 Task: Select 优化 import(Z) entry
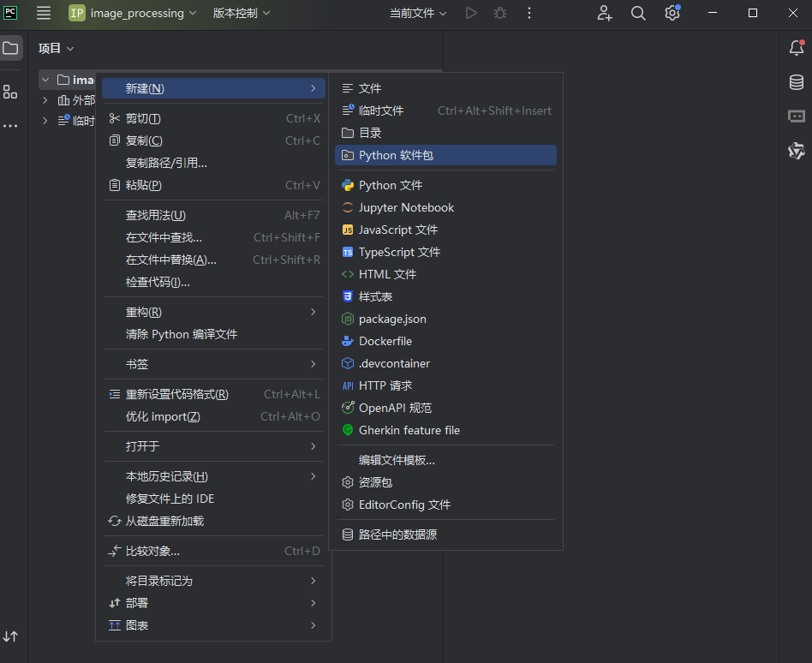[x=213, y=417]
